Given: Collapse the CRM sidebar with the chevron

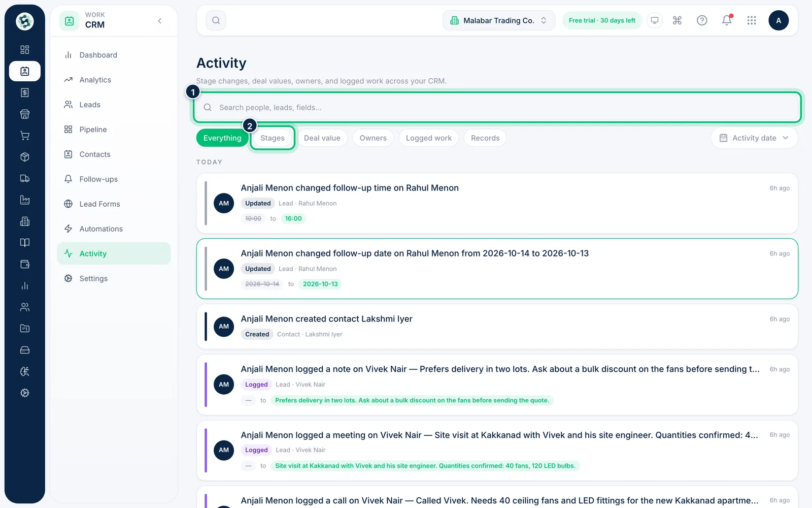Looking at the screenshot, I should tap(160, 21).
